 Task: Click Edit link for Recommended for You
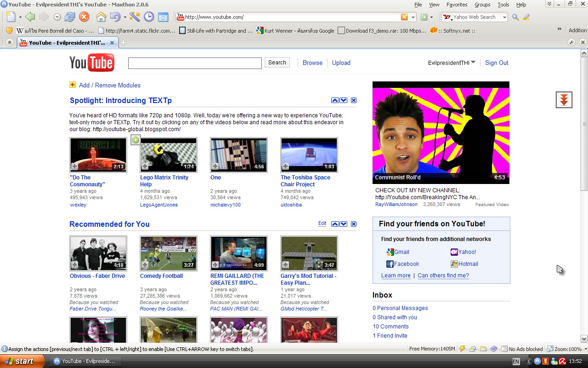322,224
